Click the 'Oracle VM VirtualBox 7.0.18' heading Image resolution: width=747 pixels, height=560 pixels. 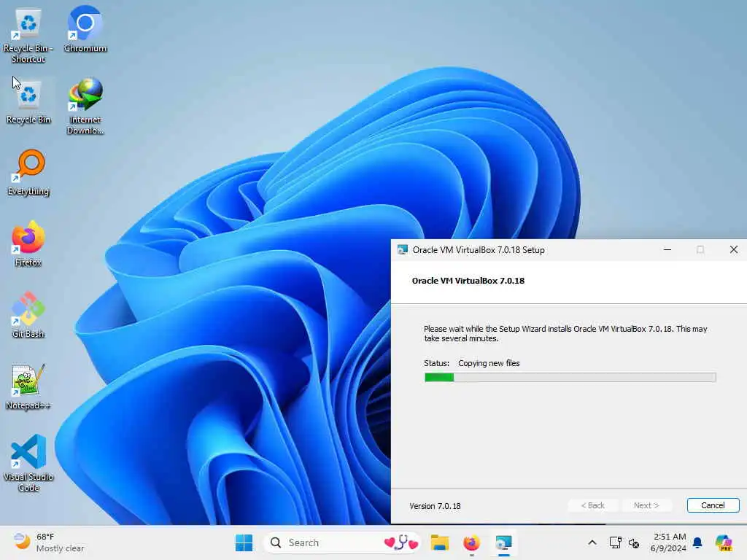468,281
